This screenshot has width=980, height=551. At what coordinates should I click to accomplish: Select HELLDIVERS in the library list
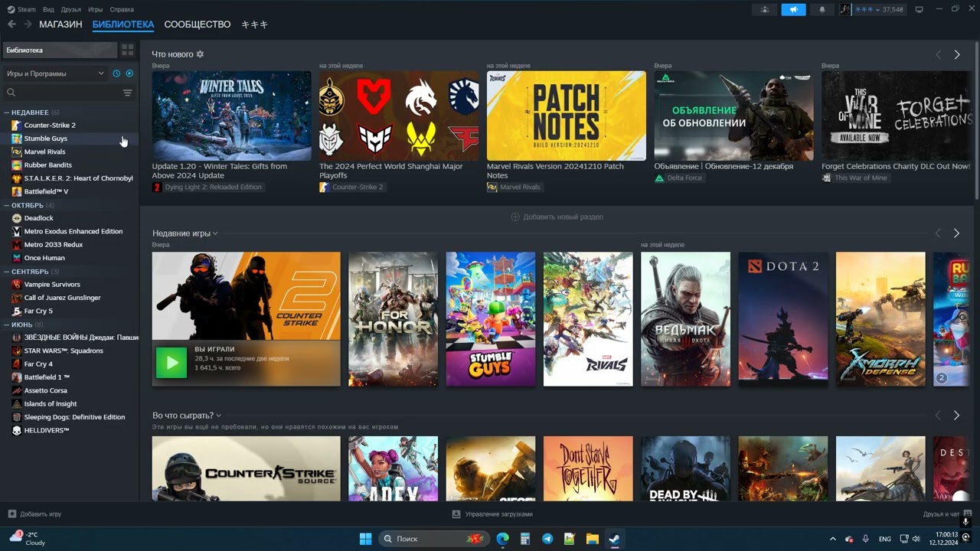click(x=47, y=430)
